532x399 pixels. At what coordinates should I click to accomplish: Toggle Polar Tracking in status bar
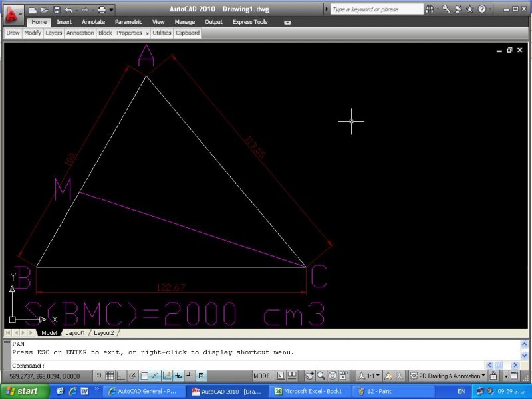click(132, 376)
